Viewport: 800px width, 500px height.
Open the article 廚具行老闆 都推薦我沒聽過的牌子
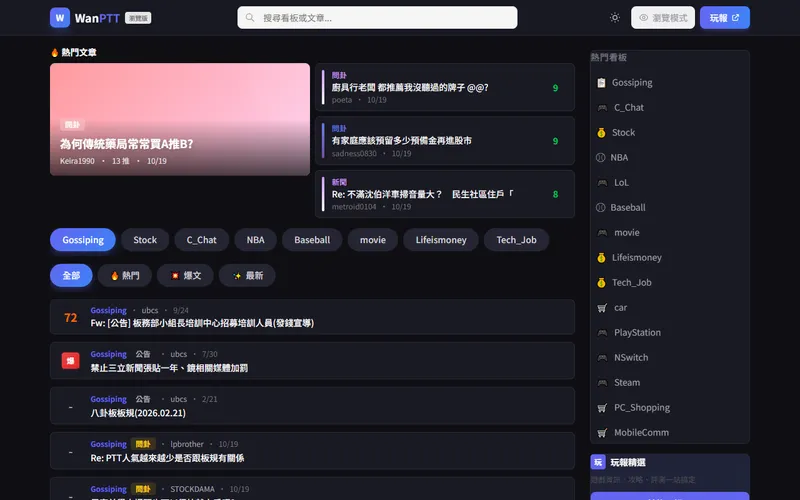tap(445, 87)
